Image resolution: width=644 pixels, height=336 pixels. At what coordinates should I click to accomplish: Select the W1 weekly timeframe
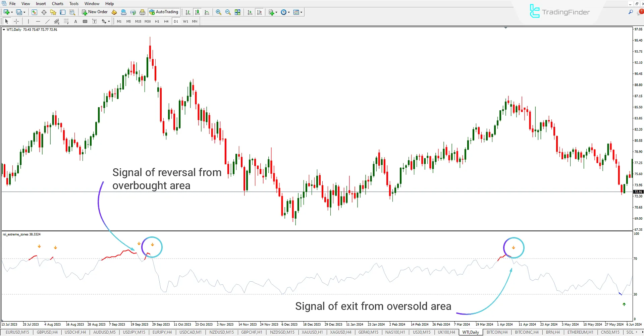pyautogui.click(x=186, y=21)
